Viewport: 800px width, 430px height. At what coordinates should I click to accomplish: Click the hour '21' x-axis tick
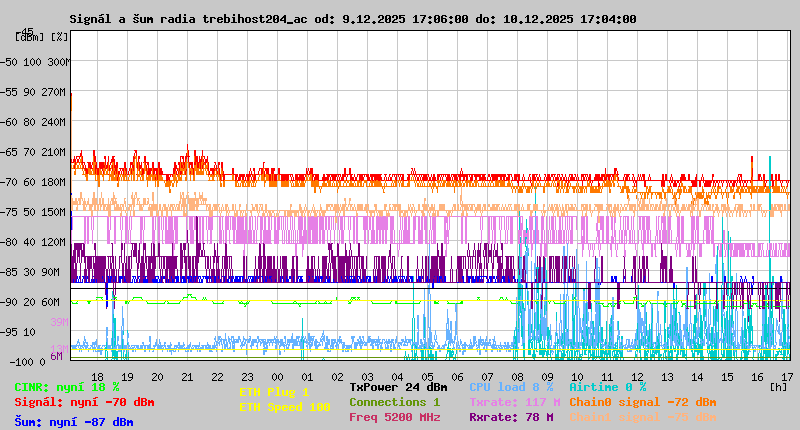click(187, 377)
